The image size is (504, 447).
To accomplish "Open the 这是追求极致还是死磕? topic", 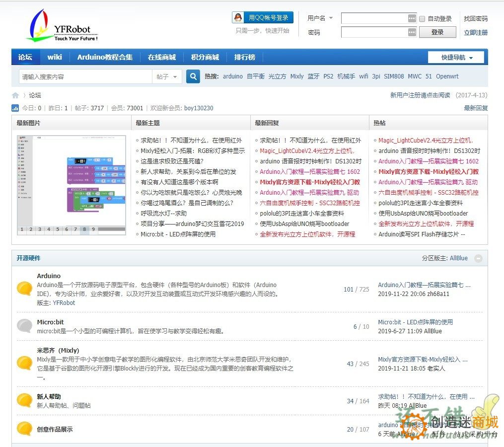I will tap(172, 161).
